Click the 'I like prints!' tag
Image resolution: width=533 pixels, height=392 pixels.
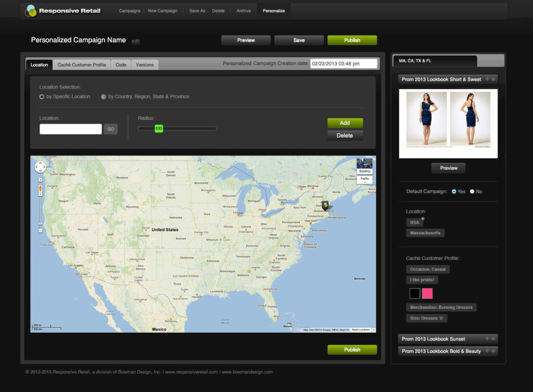tap(422, 280)
